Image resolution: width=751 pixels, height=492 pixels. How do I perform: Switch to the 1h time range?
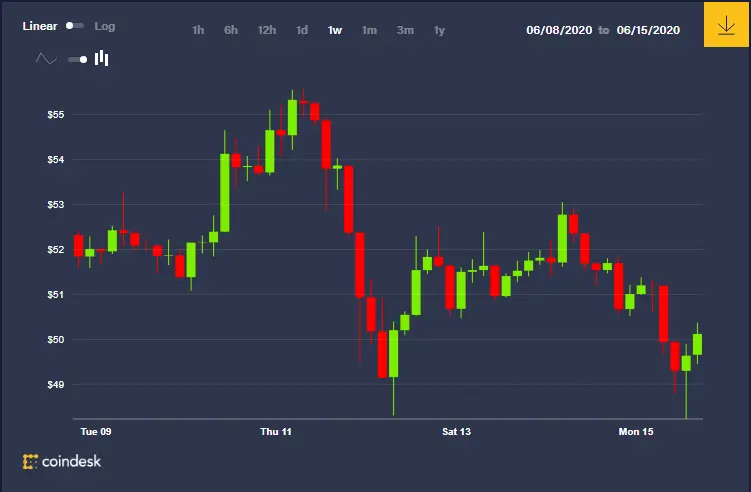coord(198,30)
